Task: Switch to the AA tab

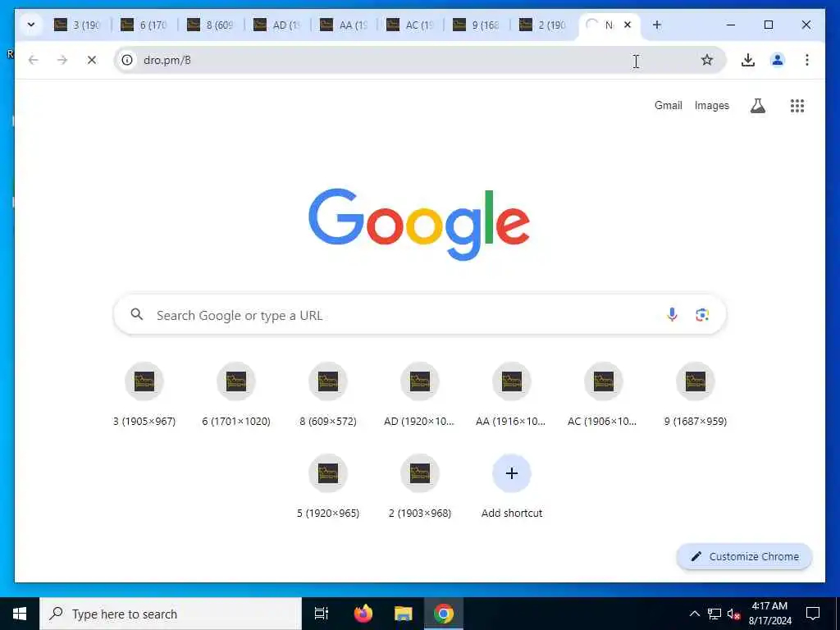Action: (x=344, y=25)
